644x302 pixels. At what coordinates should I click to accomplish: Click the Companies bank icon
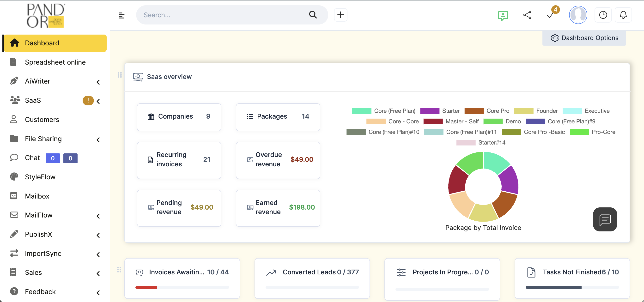[x=151, y=116]
